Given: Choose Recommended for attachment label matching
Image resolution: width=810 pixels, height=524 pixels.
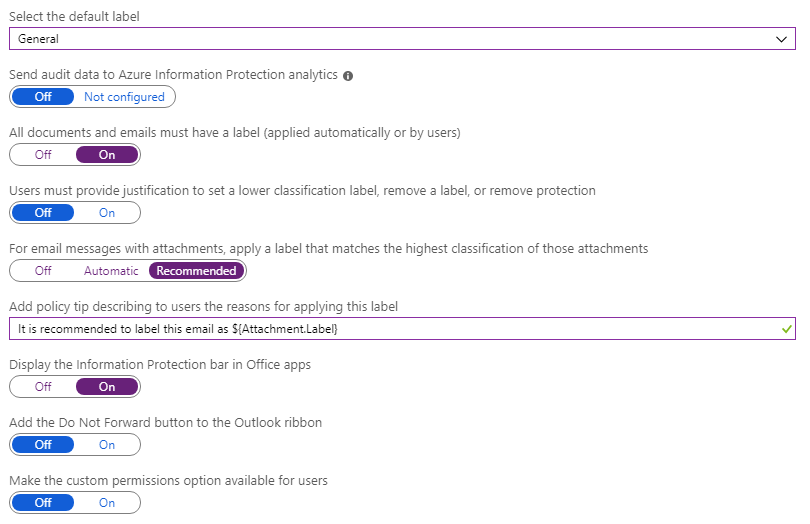Looking at the screenshot, I should pyautogui.click(x=196, y=271).
